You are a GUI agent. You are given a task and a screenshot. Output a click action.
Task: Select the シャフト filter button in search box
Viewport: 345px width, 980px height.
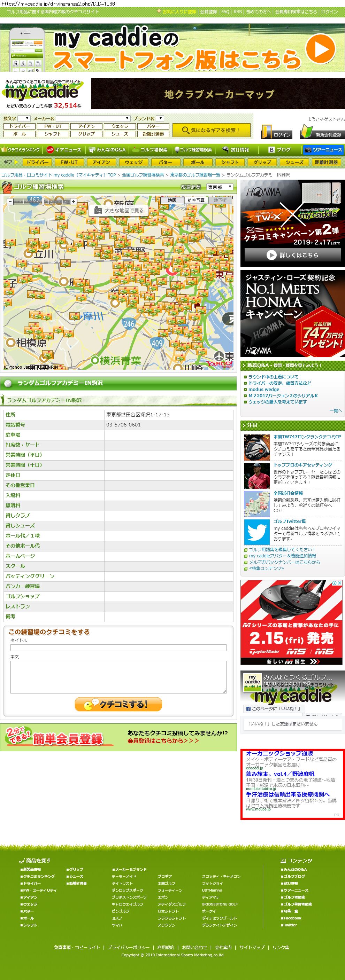53,134
